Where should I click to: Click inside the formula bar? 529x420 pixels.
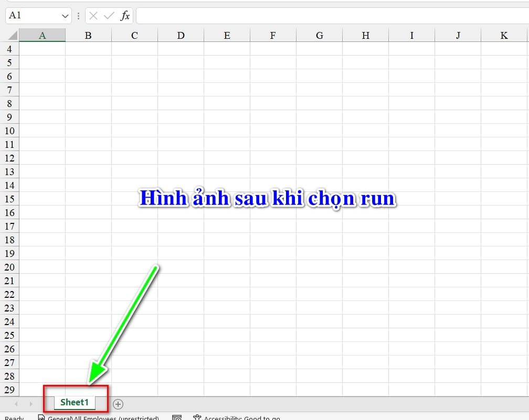[x=262, y=16]
